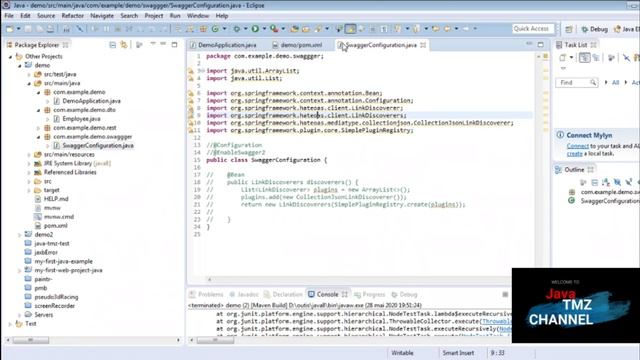Expand the com.example.demo.rest package

(38, 128)
